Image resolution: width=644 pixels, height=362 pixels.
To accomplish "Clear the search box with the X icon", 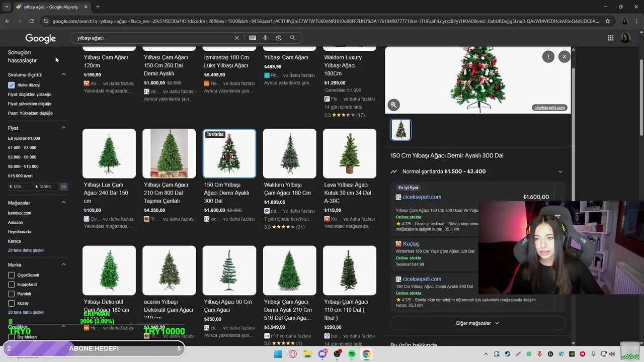I will [x=236, y=38].
